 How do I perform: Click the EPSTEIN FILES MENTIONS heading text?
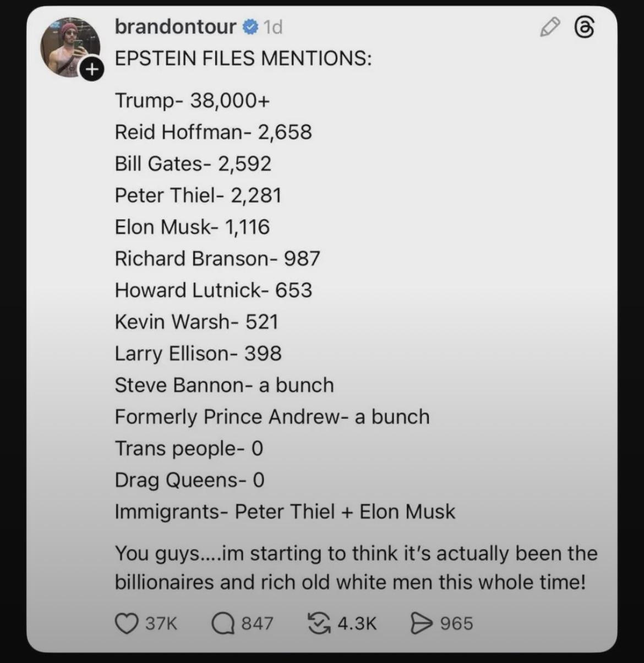243,58
